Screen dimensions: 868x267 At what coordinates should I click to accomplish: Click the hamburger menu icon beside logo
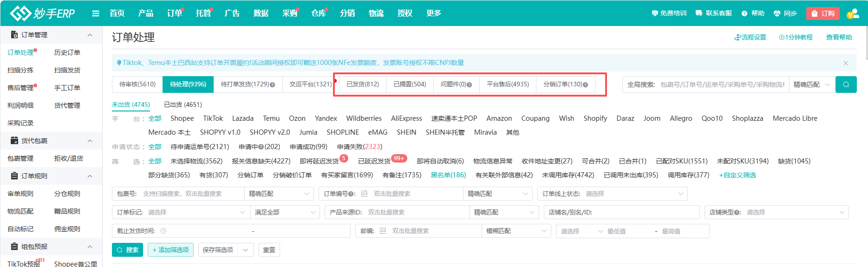click(96, 13)
